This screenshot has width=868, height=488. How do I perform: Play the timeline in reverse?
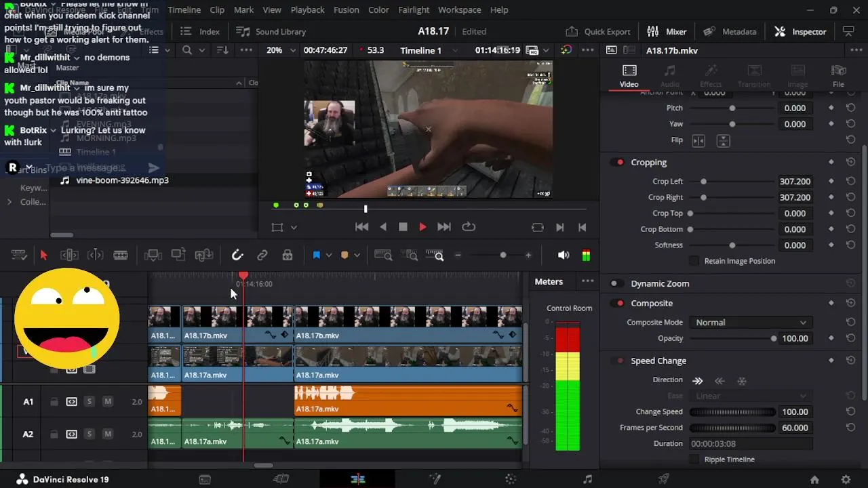pyautogui.click(x=383, y=227)
